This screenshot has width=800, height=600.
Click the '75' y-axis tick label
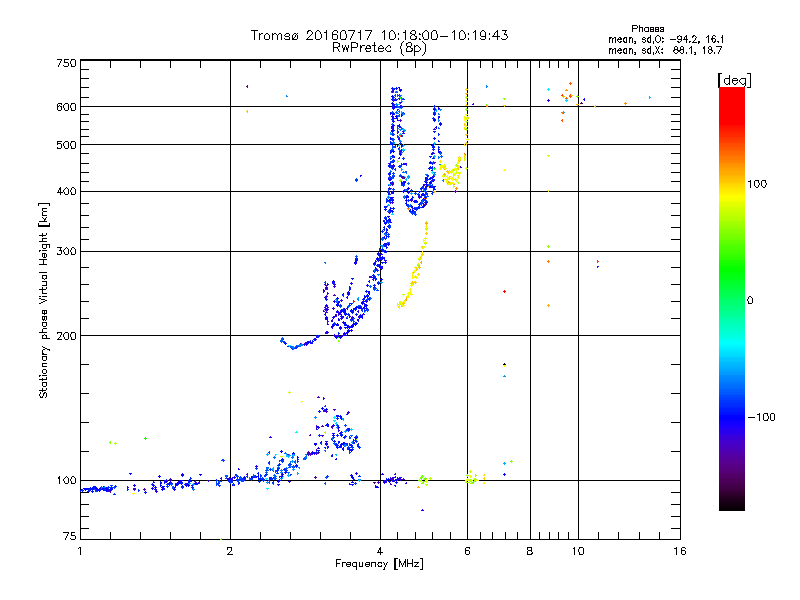(69, 536)
